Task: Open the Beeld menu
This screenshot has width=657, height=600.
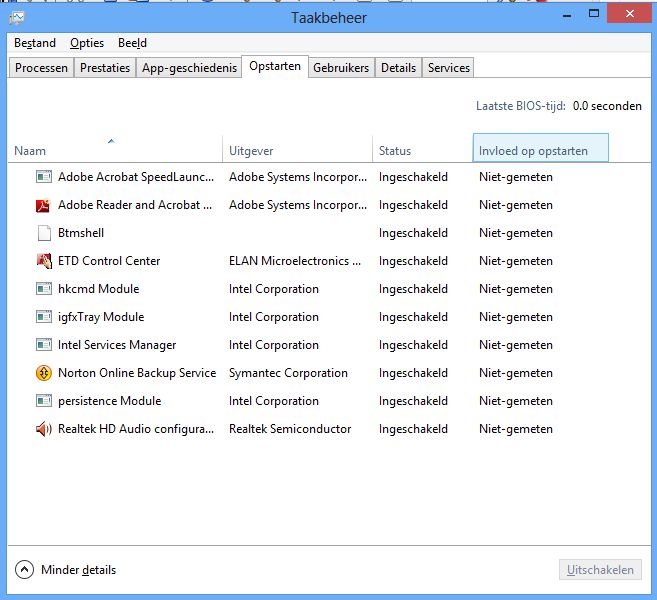Action: point(132,43)
